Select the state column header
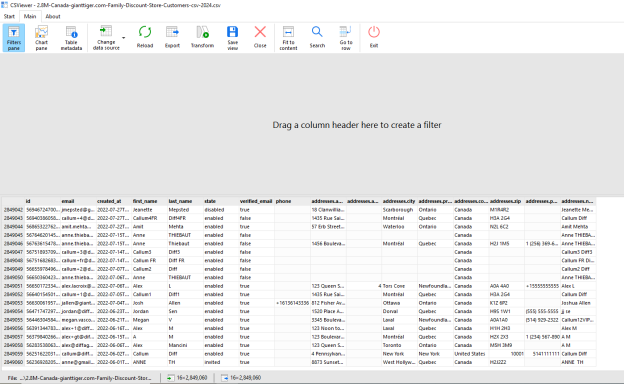The height and width of the screenshot is (384, 624). [221, 201]
